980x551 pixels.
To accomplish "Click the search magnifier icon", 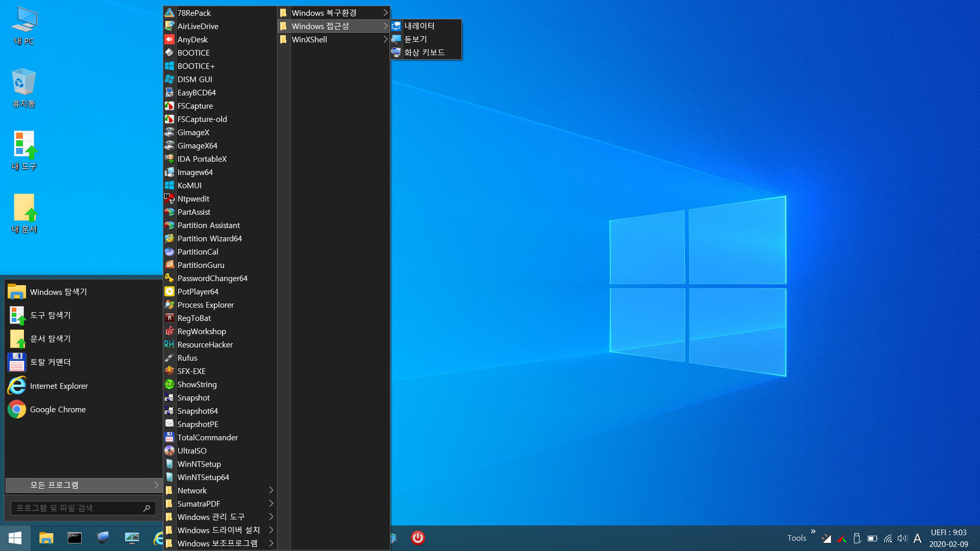I will [146, 508].
